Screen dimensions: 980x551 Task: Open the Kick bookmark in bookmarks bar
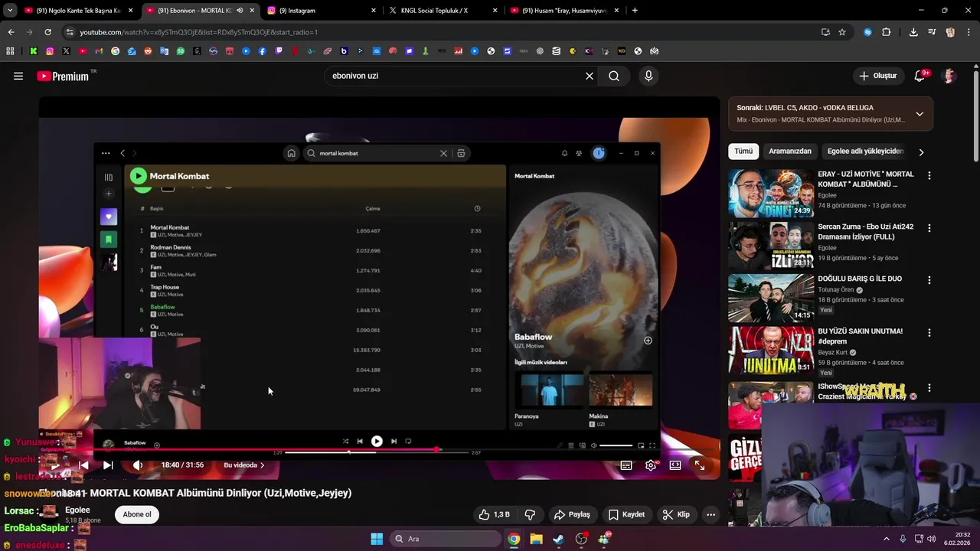(34, 51)
